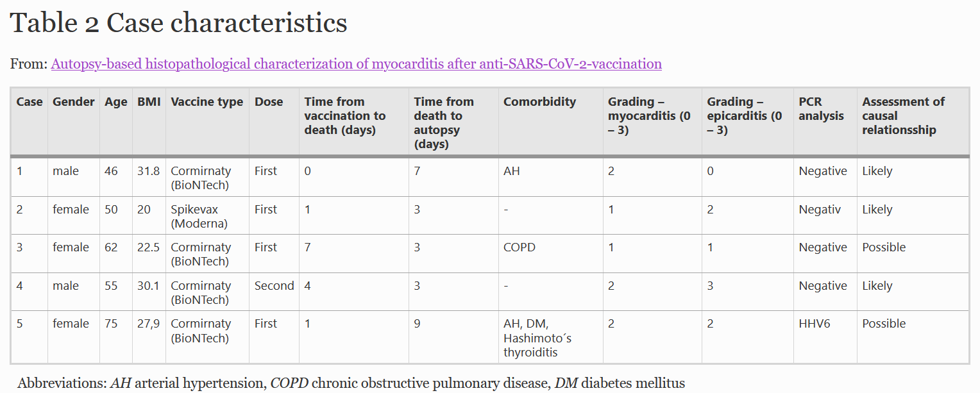Click the Hashimoto's thyroiditis comorbidity cell
The height and width of the screenshot is (393, 980).
[x=537, y=338]
